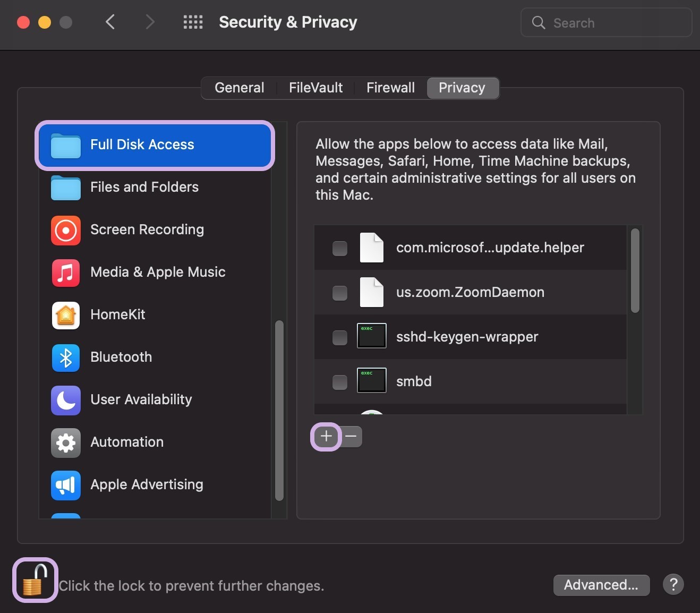Enable checkbox for com.microsoft update helper

point(339,248)
